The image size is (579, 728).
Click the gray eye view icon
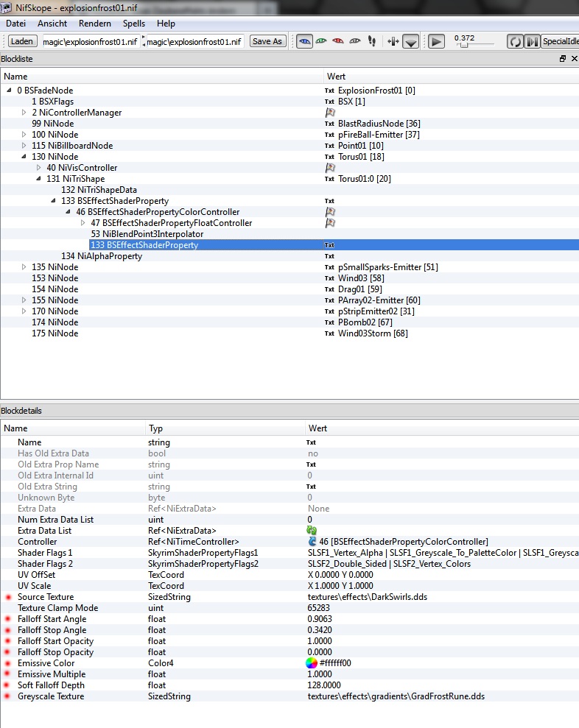(x=355, y=41)
